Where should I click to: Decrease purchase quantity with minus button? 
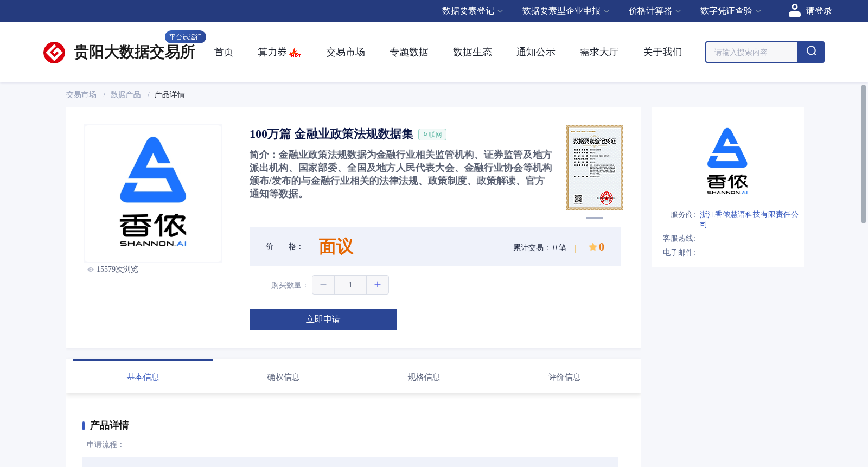coord(323,285)
